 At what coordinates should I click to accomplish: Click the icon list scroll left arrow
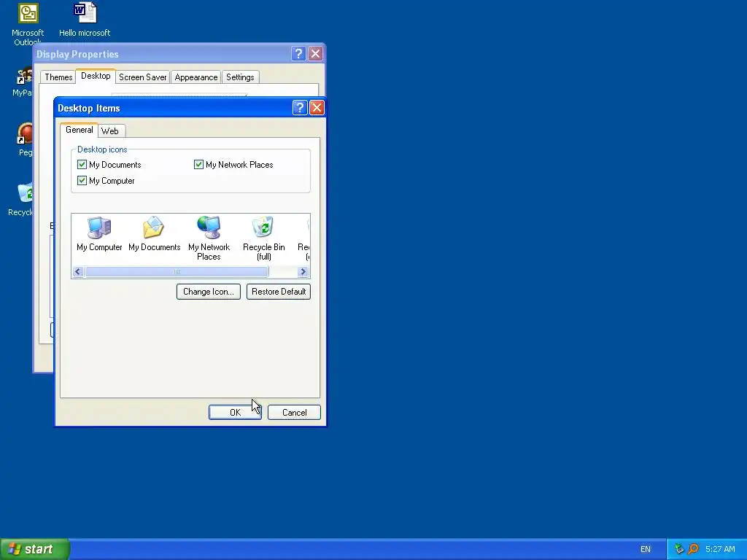pos(78,271)
